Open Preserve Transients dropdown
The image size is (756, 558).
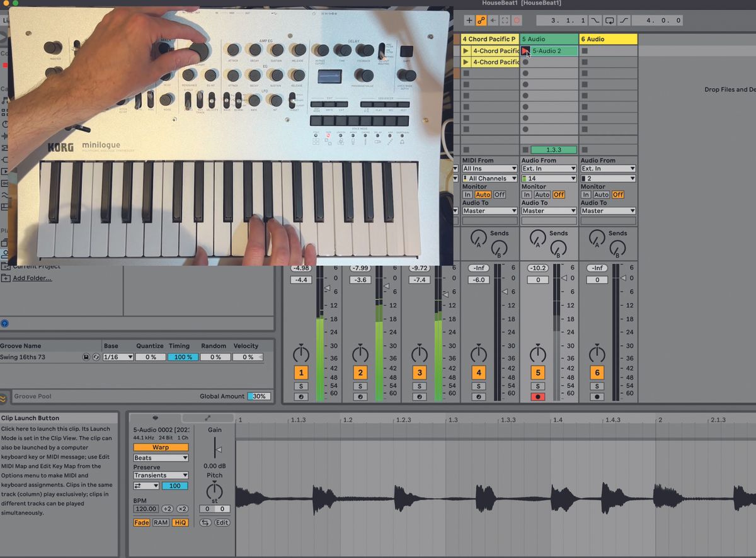[x=161, y=475]
